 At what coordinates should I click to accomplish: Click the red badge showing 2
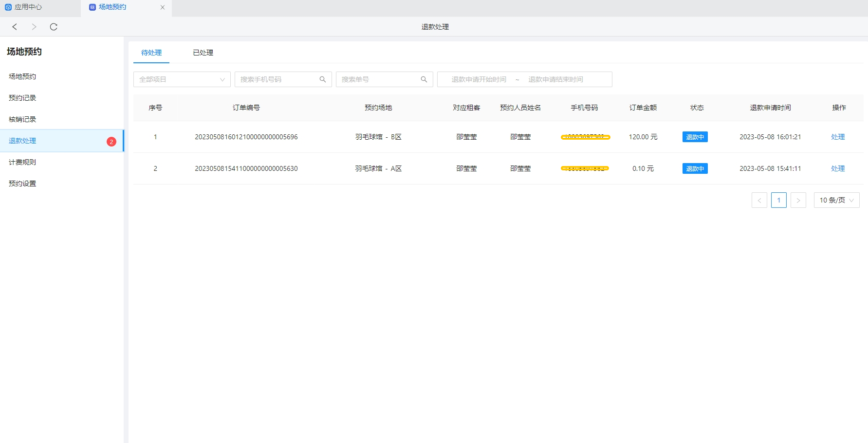[x=111, y=142]
